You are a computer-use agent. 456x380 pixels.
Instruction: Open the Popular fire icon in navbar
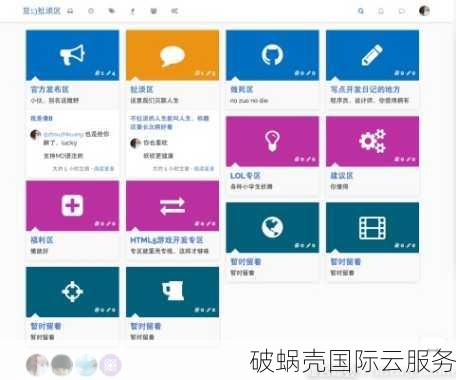click(x=133, y=11)
